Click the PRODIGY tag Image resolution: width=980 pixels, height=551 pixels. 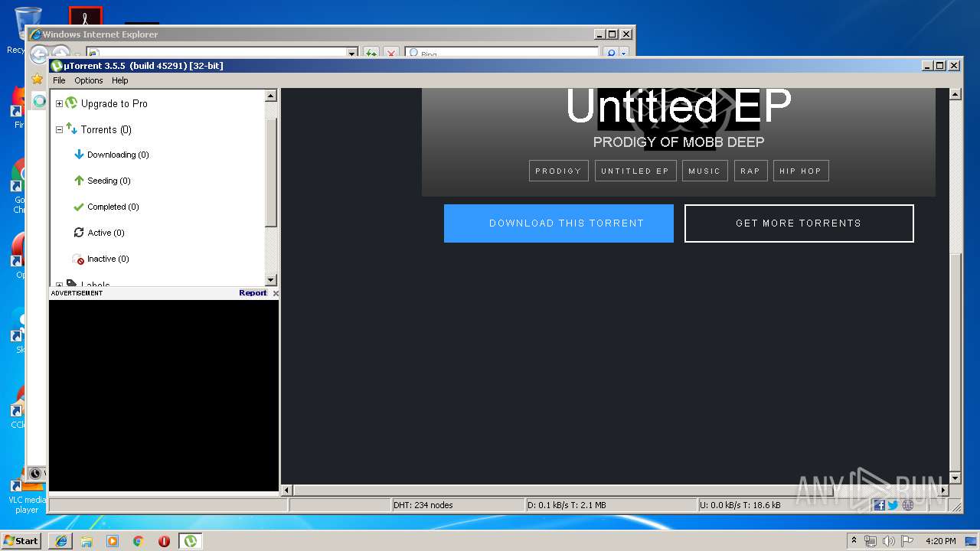coord(558,171)
